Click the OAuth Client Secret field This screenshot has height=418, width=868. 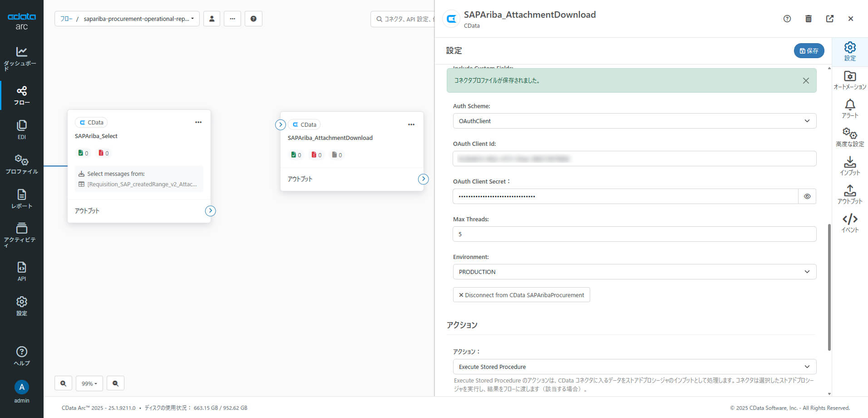[x=626, y=196]
